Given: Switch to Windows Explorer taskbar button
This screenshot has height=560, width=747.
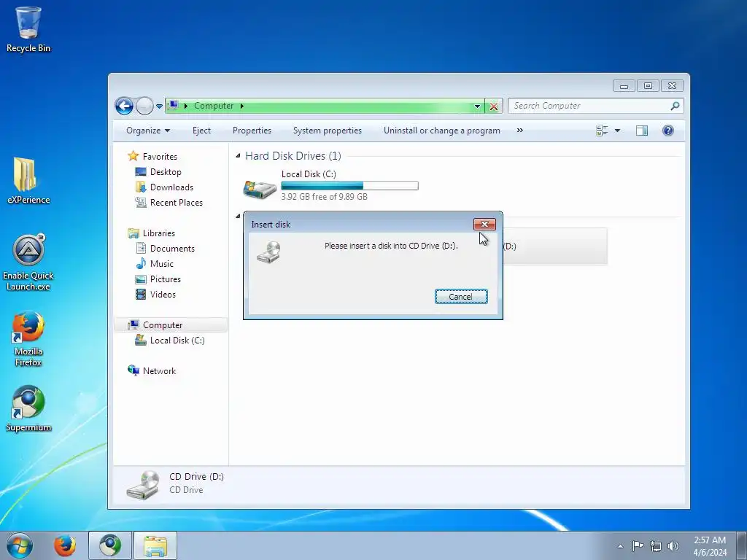Looking at the screenshot, I should (155, 545).
